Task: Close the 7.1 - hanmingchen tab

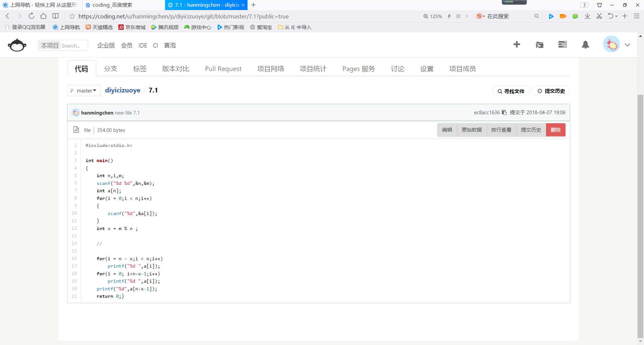Action: pyautogui.click(x=243, y=5)
